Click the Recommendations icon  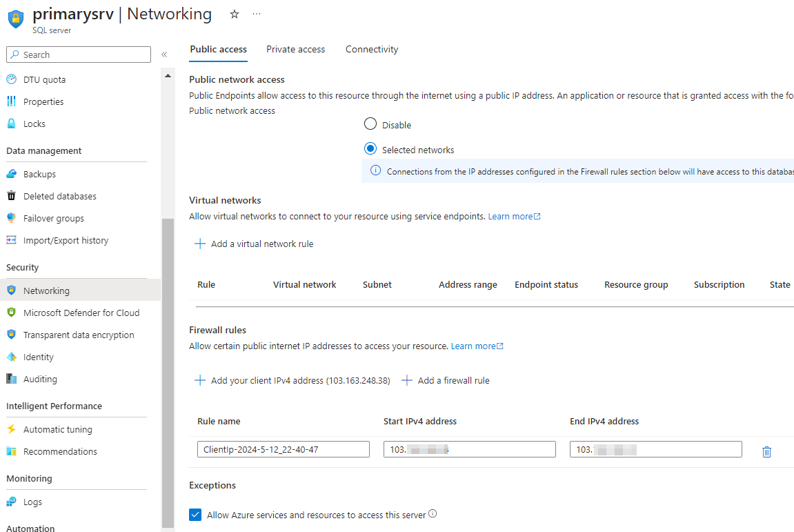click(11, 451)
